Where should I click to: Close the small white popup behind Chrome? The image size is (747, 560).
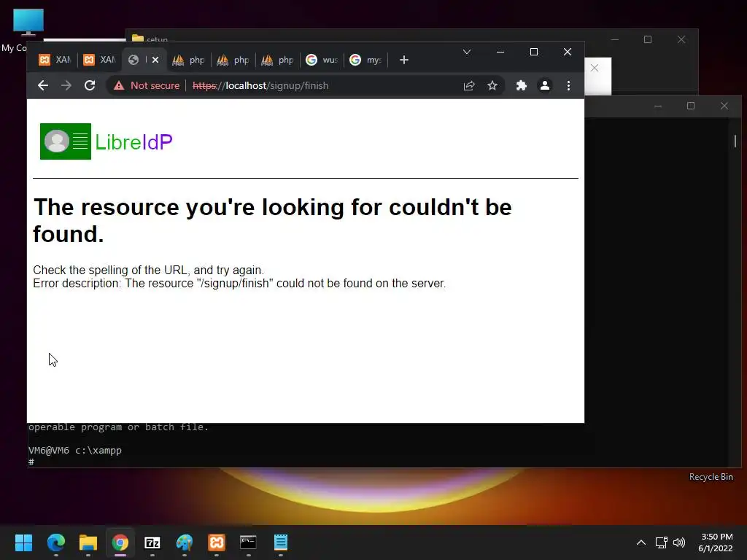click(x=595, y=68)
